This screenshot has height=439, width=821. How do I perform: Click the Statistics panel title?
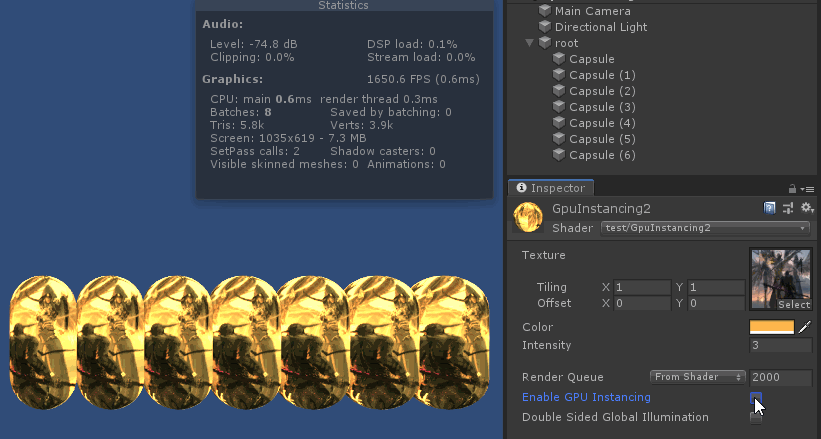pyautogui.click(x=343, y=5)
